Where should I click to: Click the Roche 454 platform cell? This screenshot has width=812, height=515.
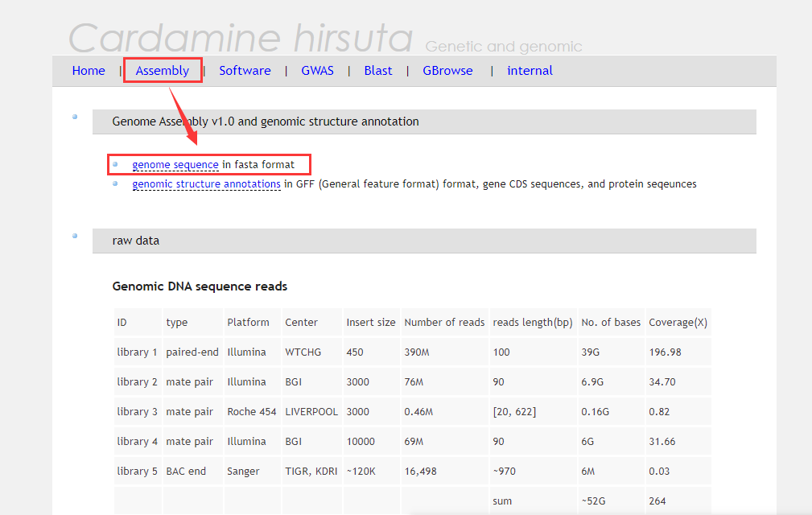tap(252, 411)
